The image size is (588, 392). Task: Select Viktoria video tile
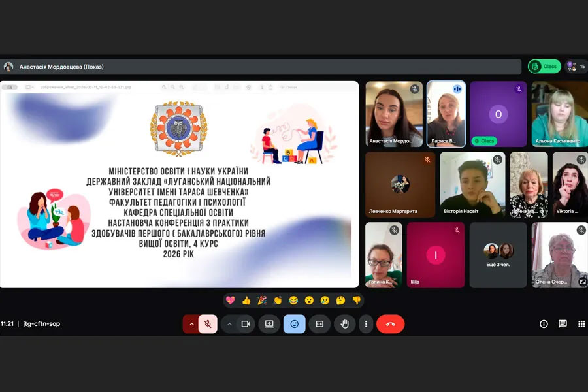click(x=570, y=184)
